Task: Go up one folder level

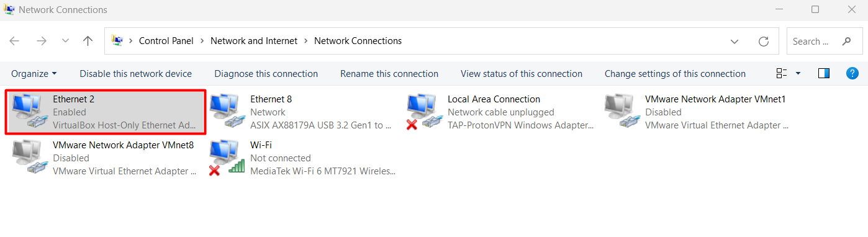Action: pyautogui.click(x=88, y=41)
